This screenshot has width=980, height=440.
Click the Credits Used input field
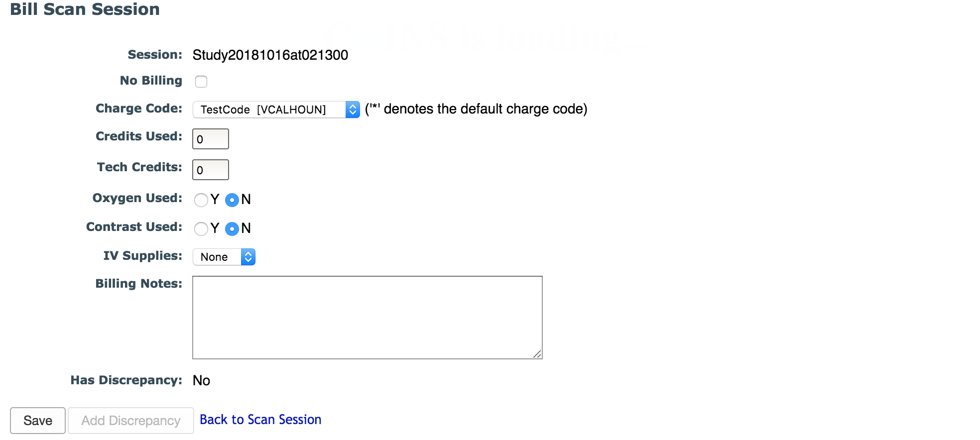[211, 139]
